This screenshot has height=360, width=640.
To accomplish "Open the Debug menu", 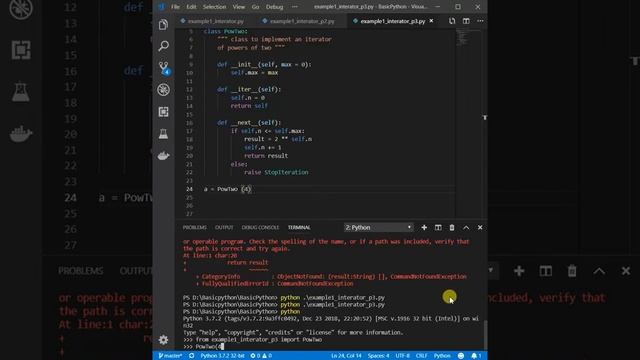I will [x=274, y=7].
